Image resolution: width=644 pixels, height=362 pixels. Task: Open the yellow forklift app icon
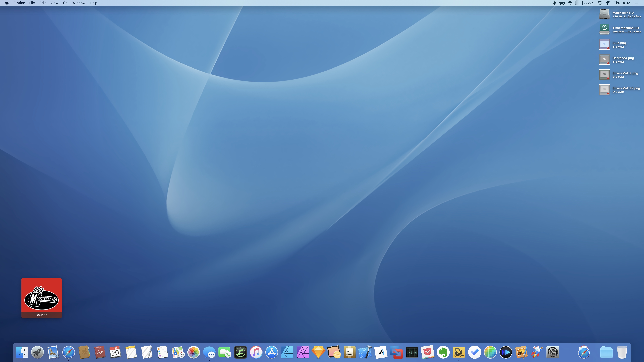(459, 352)
